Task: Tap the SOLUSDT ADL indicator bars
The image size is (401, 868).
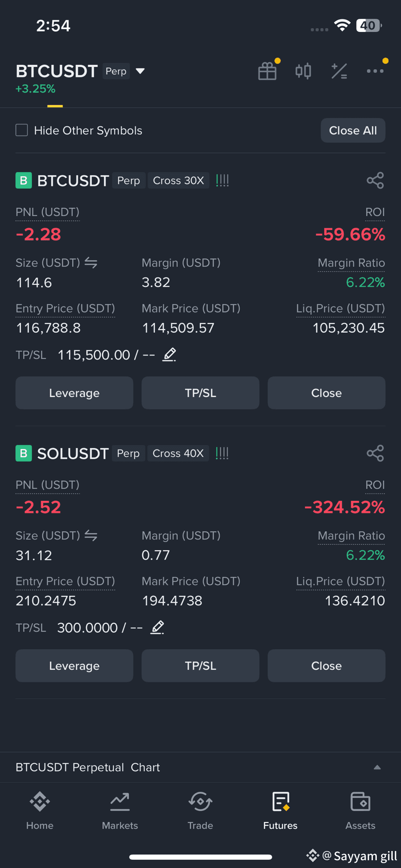Action: [x=222, y=453]
